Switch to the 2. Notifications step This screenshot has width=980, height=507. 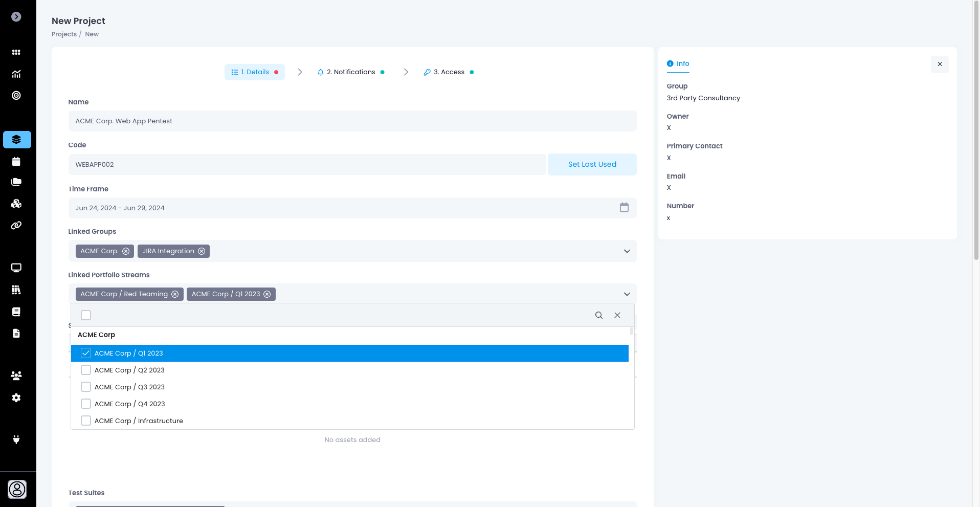point(351,72)
